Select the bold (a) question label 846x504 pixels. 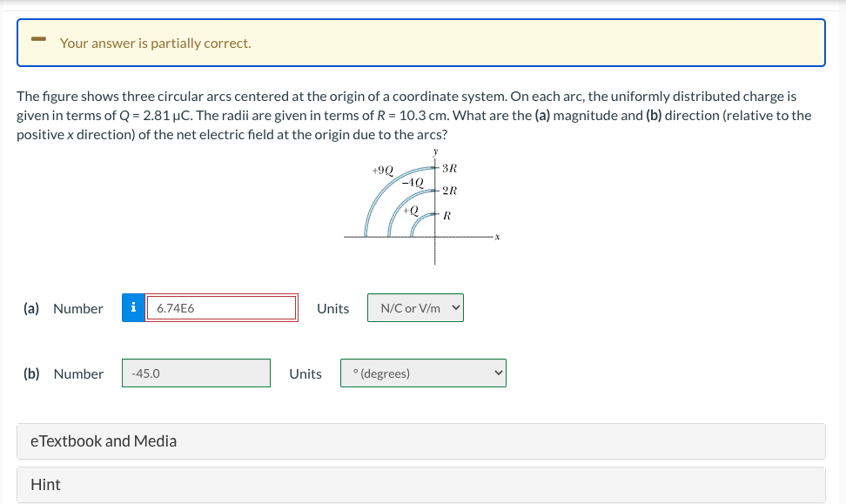(32, 308)
